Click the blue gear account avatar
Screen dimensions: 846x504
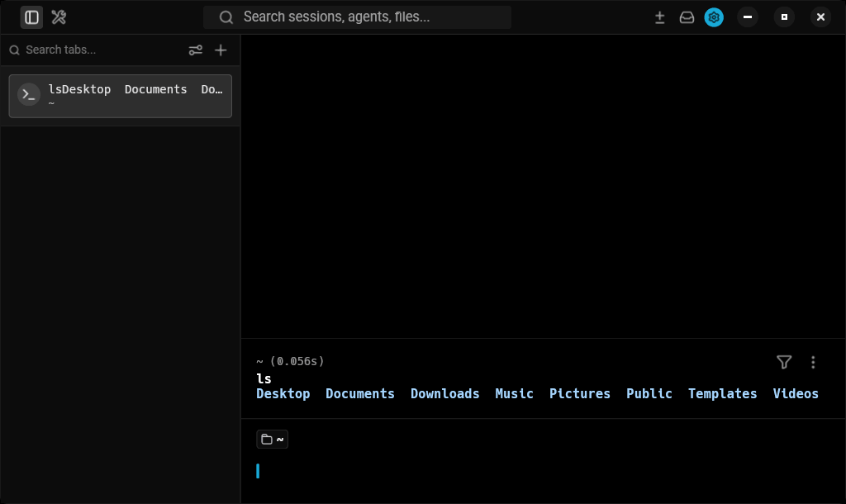(x=714, y=17)
